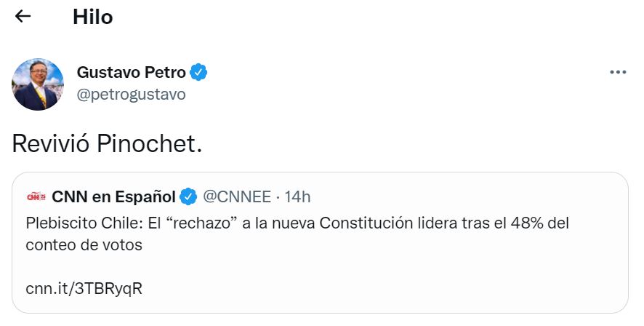Click the Hilo header title

(x=92, y=17)
